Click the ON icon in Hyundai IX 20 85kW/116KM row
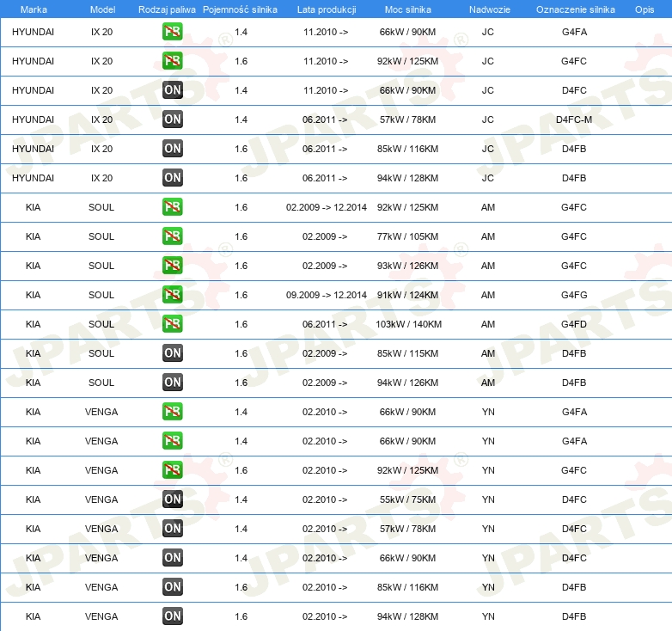 (172, 149)
